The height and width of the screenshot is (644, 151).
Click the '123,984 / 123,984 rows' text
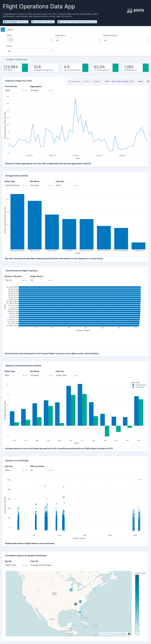point(17,59)
